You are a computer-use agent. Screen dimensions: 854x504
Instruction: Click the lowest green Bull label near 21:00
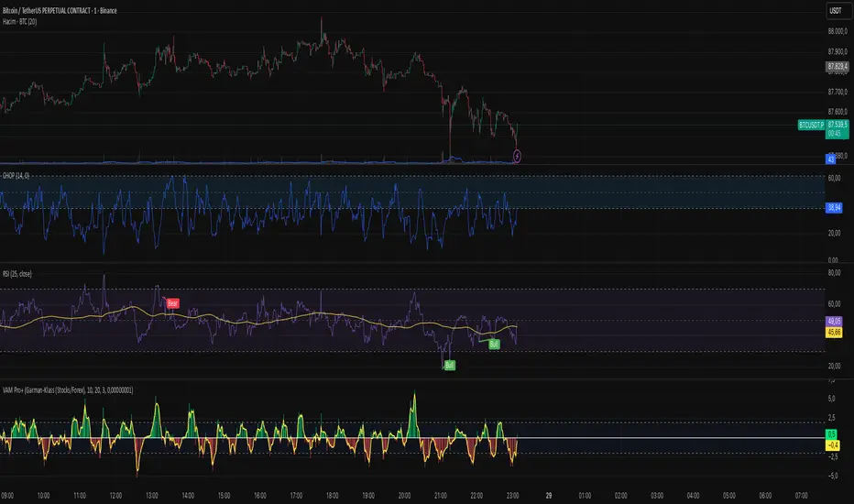point(449,366)
